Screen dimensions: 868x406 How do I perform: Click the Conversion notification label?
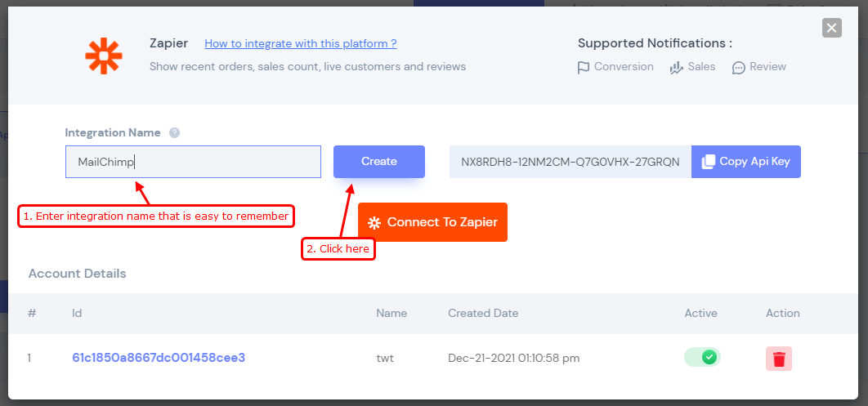pos(624,67)
